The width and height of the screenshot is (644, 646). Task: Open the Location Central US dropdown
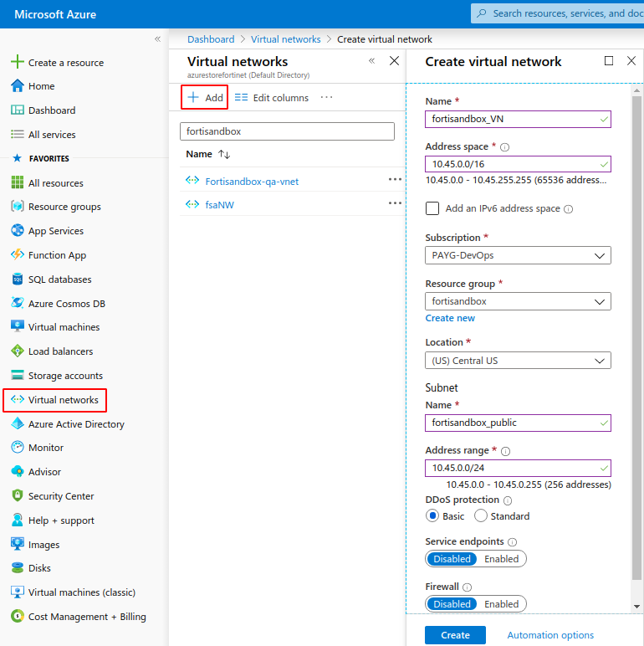(x=518, y=361)
